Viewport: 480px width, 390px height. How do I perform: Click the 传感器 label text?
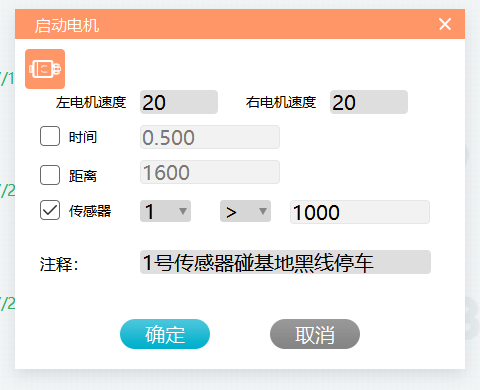click(90, 211)
